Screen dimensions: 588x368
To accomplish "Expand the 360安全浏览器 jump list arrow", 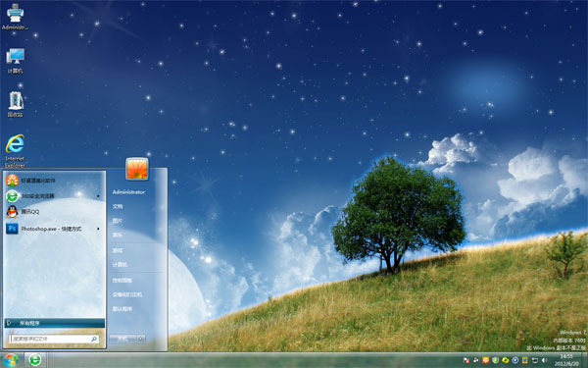I will 98,196.
